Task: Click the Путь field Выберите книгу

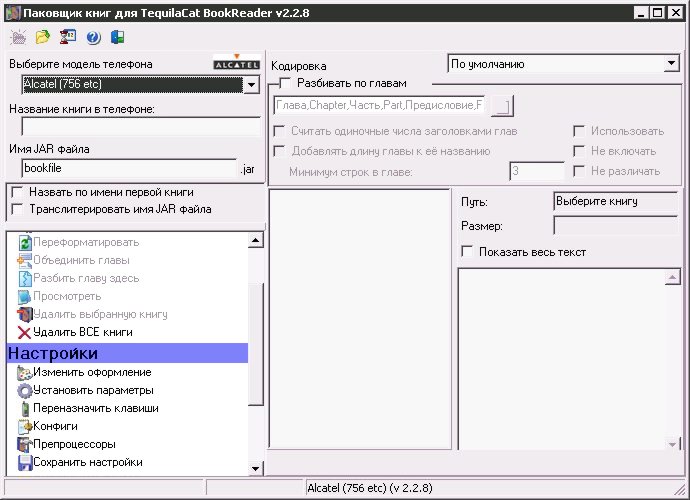Action: coord(616,202)
